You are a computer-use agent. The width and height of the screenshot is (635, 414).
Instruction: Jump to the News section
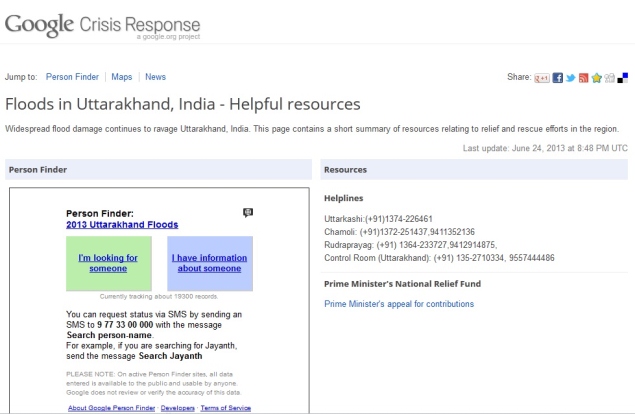(156, 77)
